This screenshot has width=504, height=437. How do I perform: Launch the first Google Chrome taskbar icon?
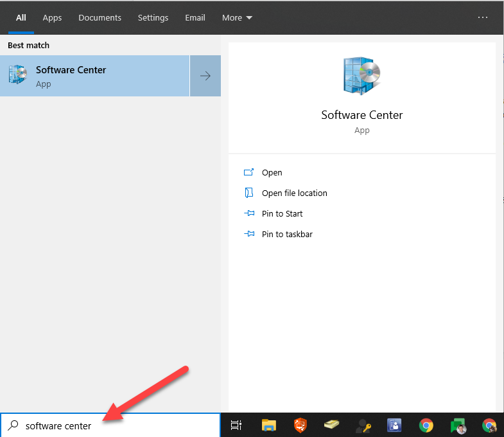point(426,425)
